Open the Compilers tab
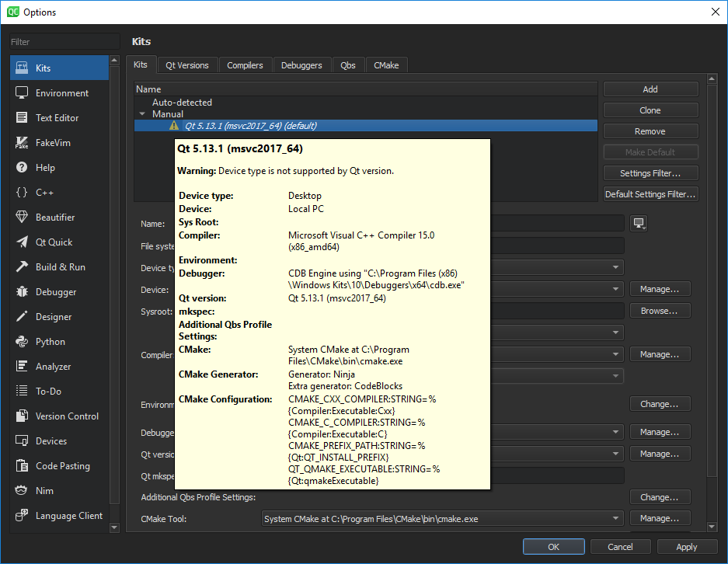The image size is (728, 564). [x=245, y=65]
